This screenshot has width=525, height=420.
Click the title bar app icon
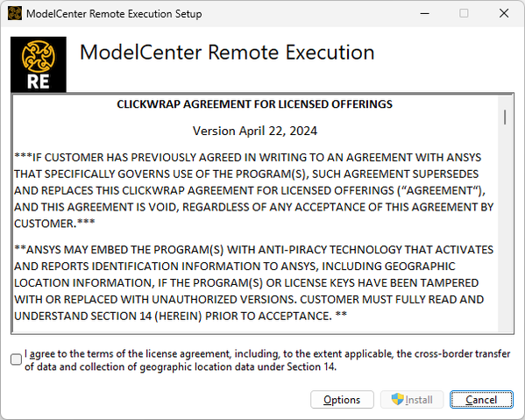[x=15, y=13]
